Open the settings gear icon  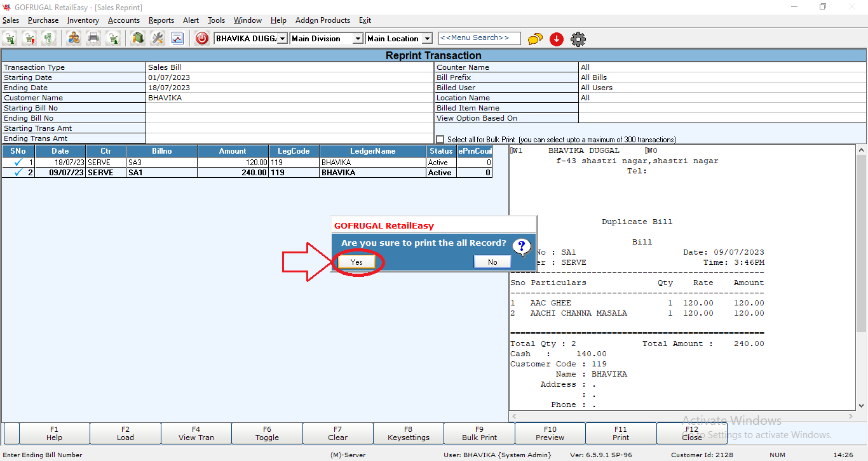[578, 39]
